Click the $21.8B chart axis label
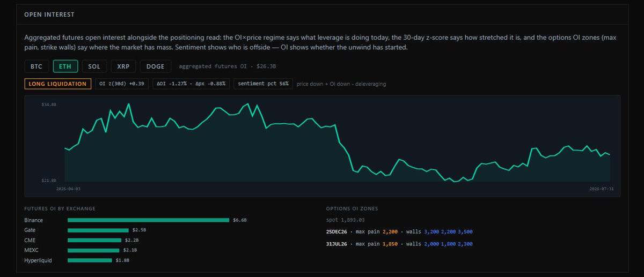This screenshot has height=277, width=644. pyautogui.click(x=49, y=181)
